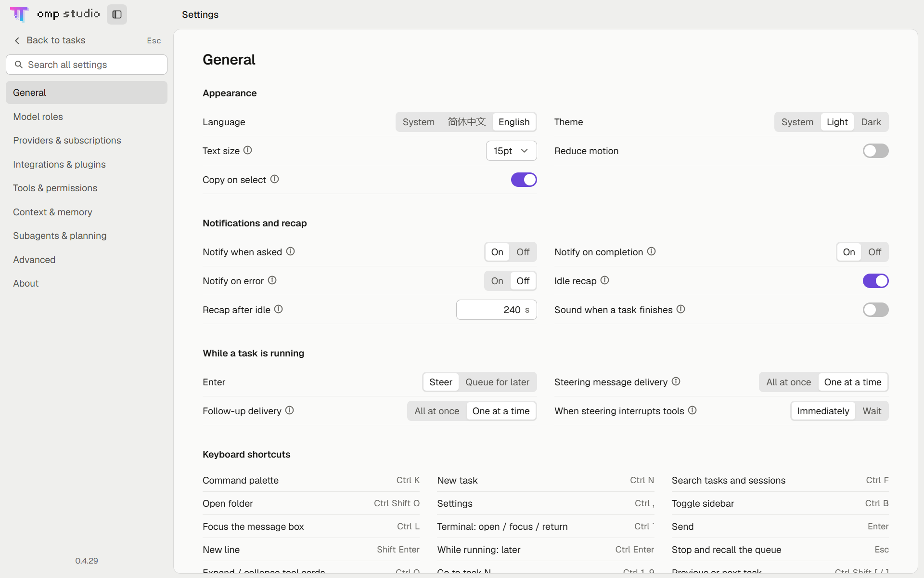Turn off the Idle recap switch
Viewport: 924px width, 578px height.
[875, 281]
